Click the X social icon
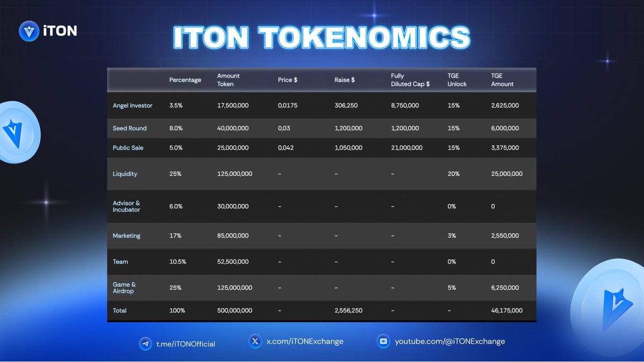 (255, 341)
